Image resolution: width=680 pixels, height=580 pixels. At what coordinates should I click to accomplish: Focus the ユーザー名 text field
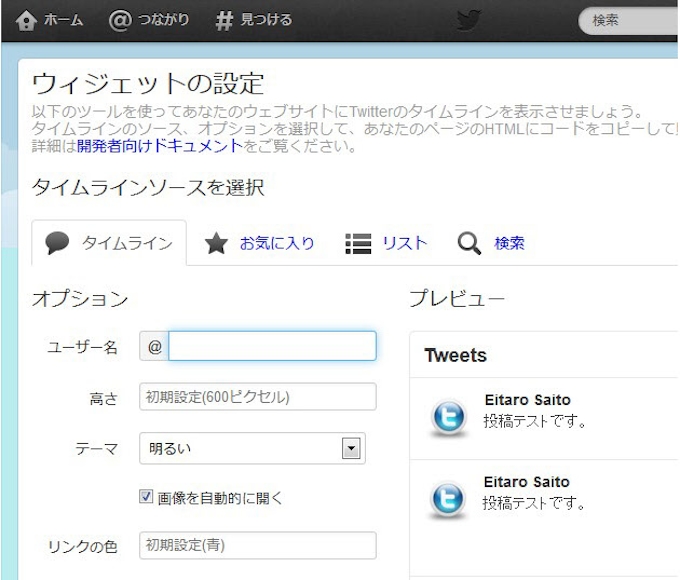pos(272,346)
